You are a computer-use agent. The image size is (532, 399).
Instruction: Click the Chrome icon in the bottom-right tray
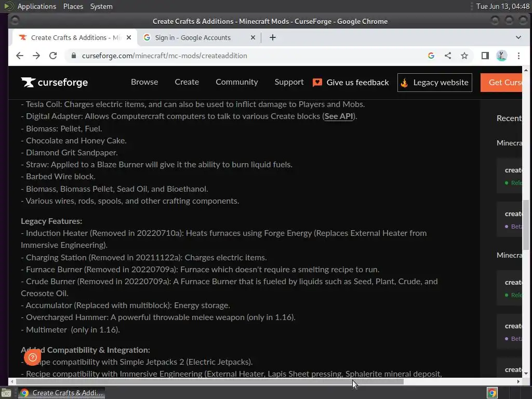[x=492, y=393]
